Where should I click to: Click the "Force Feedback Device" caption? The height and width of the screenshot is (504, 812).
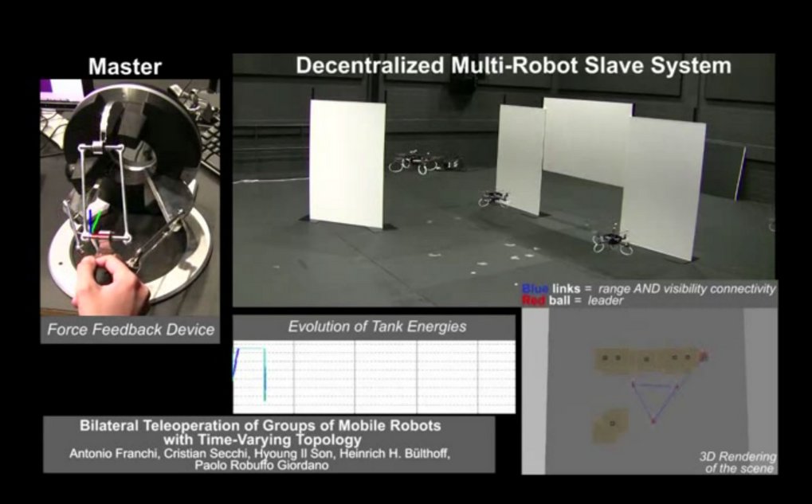[x=130, y=330]
